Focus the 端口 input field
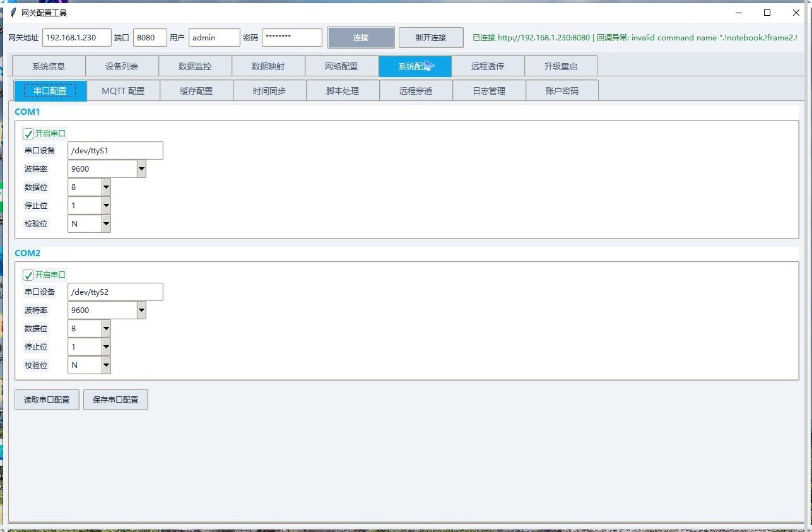 click(150, 38)
